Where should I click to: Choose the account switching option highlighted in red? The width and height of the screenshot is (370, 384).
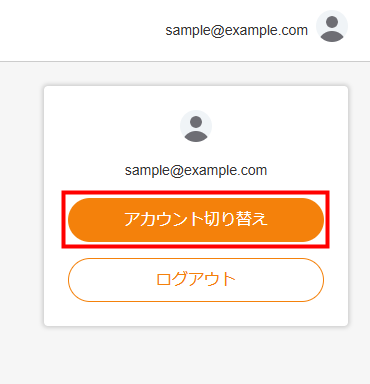(x=196, y=220)
